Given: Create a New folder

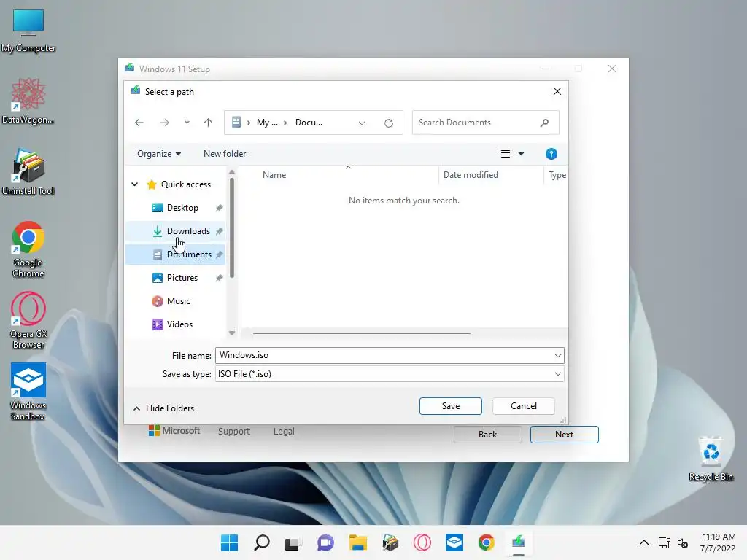Looking at the screenshot, I should (x=225, y=154).
